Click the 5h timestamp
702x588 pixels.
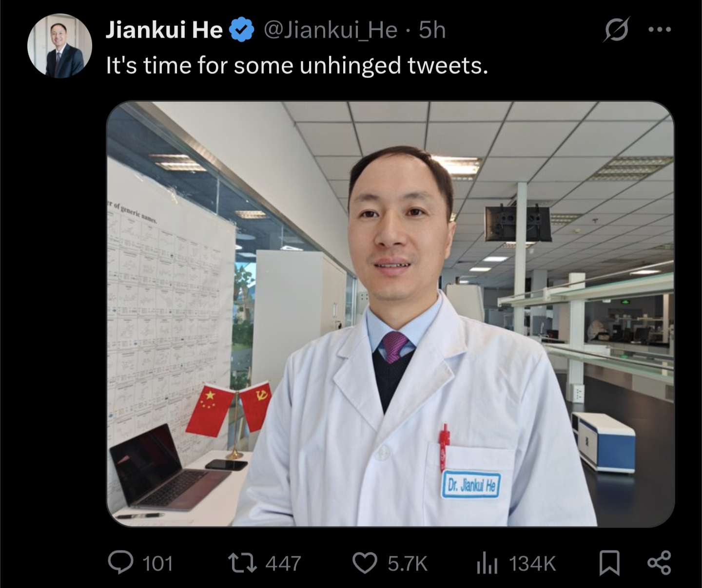click(432, 30)
